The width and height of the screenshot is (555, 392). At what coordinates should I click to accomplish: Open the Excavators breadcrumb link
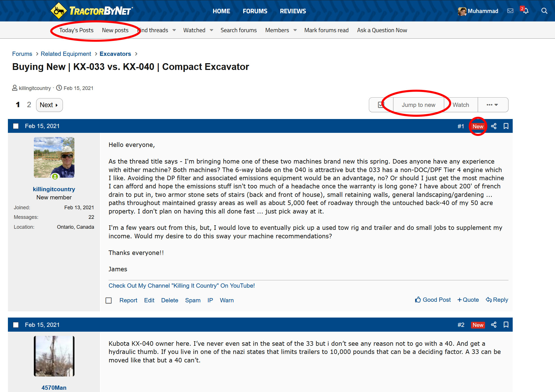(115, 54)
